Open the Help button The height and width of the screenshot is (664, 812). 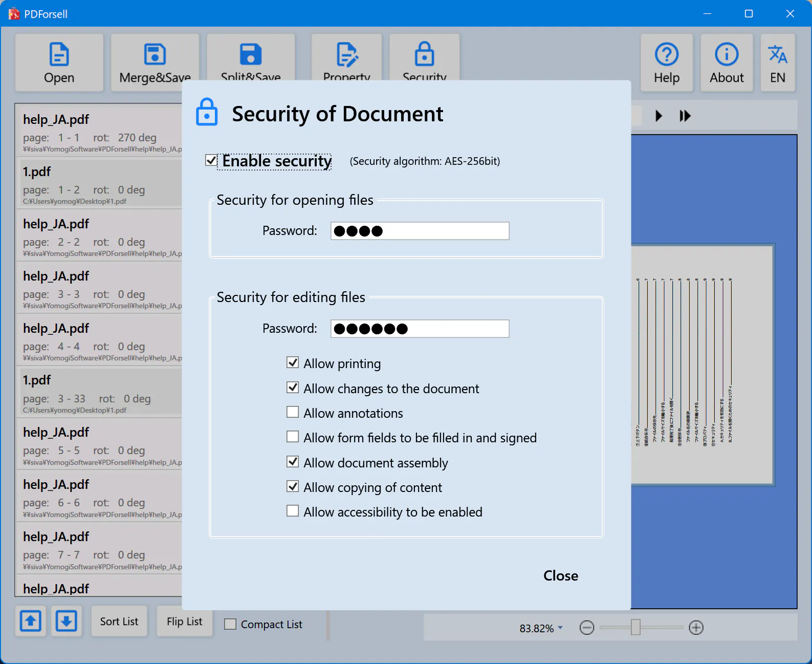pos(667,62)
